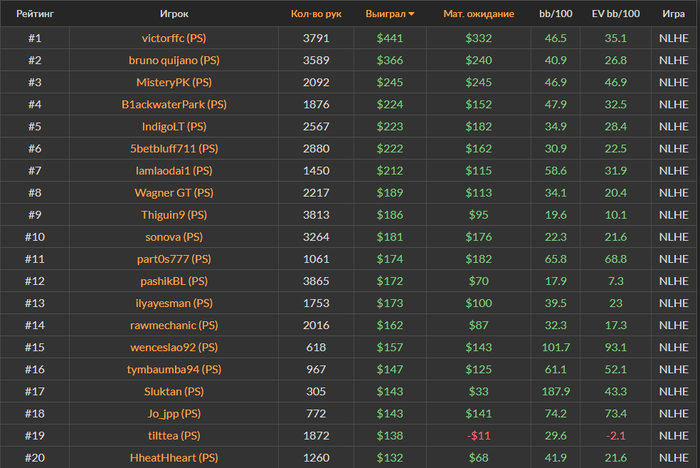Open part0s777 (PS) player profile
700x468 pixels.
pos(174,259)
